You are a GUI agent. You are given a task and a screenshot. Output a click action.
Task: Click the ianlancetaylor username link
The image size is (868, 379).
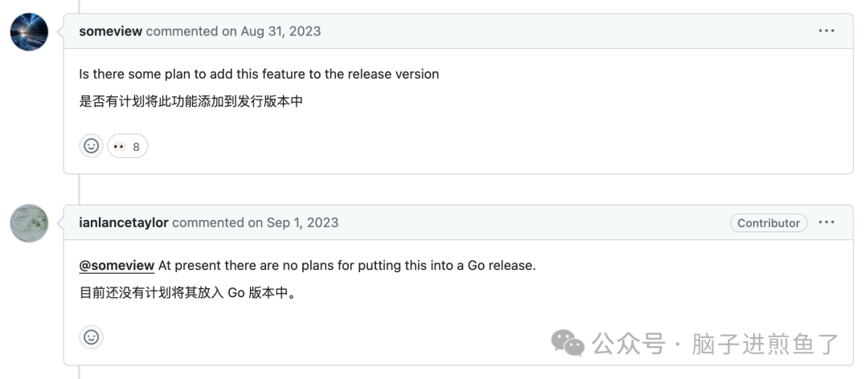click(124, 222)
